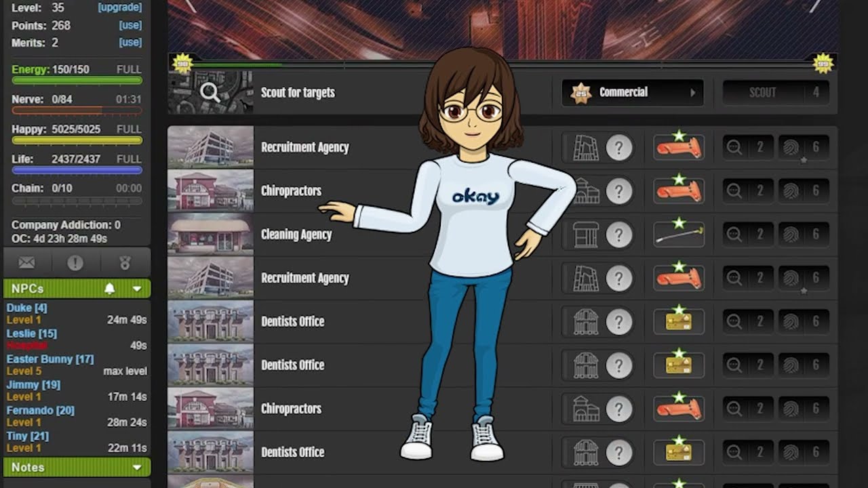Click the level 99 star badge

click(823, 63)
